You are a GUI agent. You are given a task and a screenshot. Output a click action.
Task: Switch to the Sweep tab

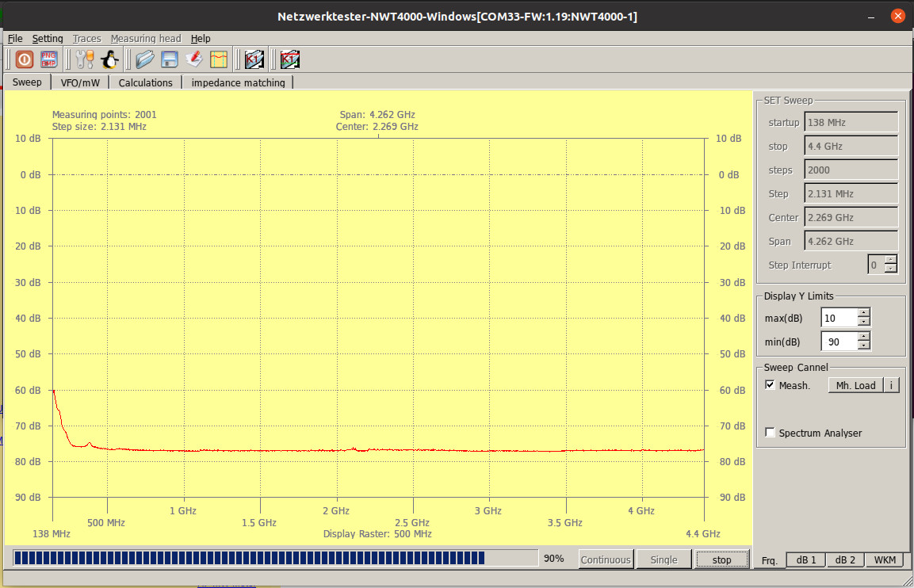click(x=28, y=82)
